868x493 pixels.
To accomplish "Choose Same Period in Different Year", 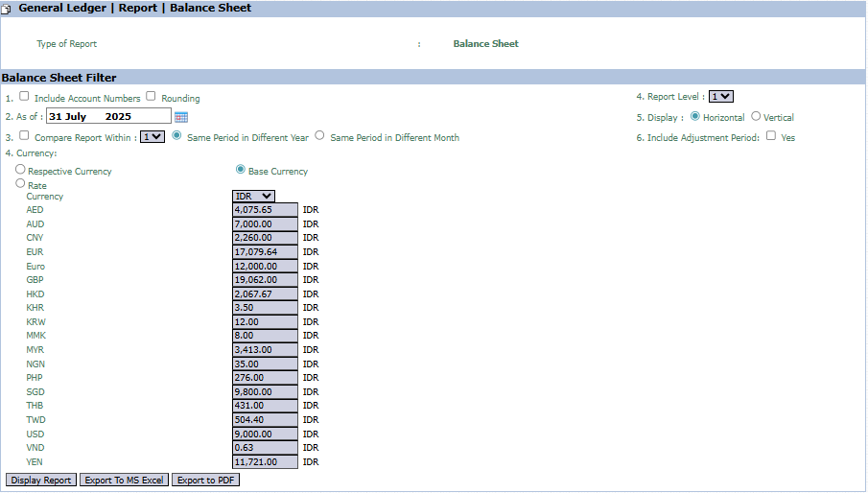I will (176, 136).
